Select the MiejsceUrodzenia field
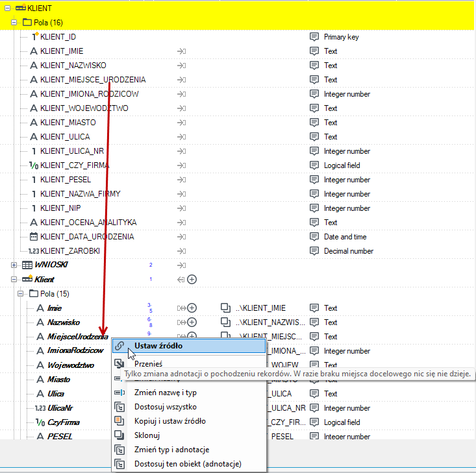The width and height of the screenshot is (476, 473). click(78, 337)
